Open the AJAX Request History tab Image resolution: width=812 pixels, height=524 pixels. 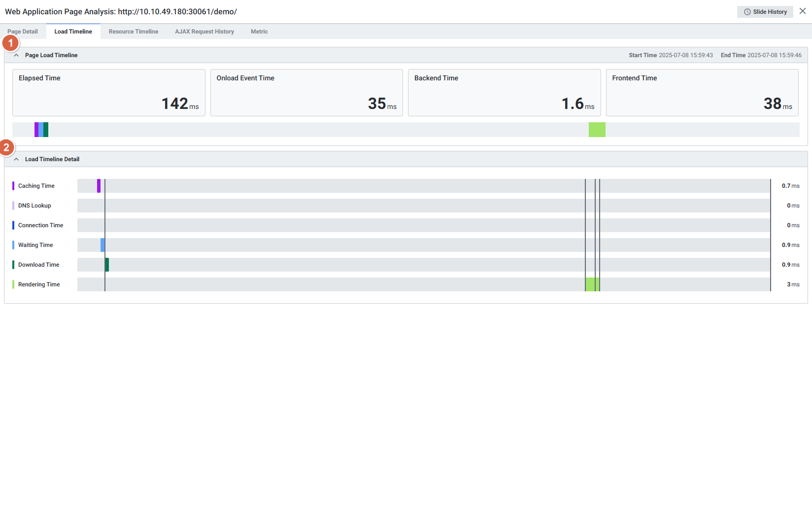204,32
